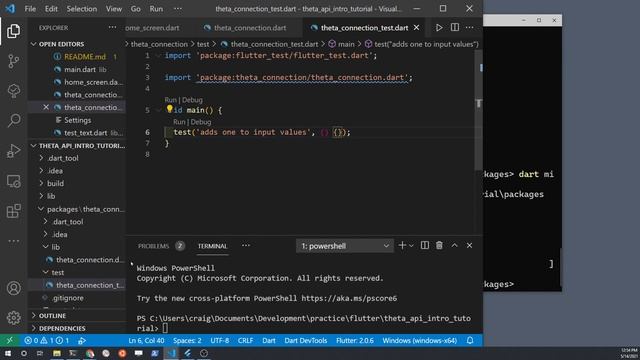Open remote window indicator in status bar
Viewport: 640px width, 360px height.
(9, 340)
